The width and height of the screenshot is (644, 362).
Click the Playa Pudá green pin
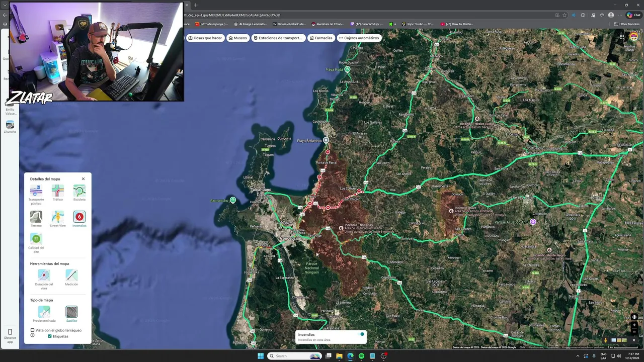[347, 69]
